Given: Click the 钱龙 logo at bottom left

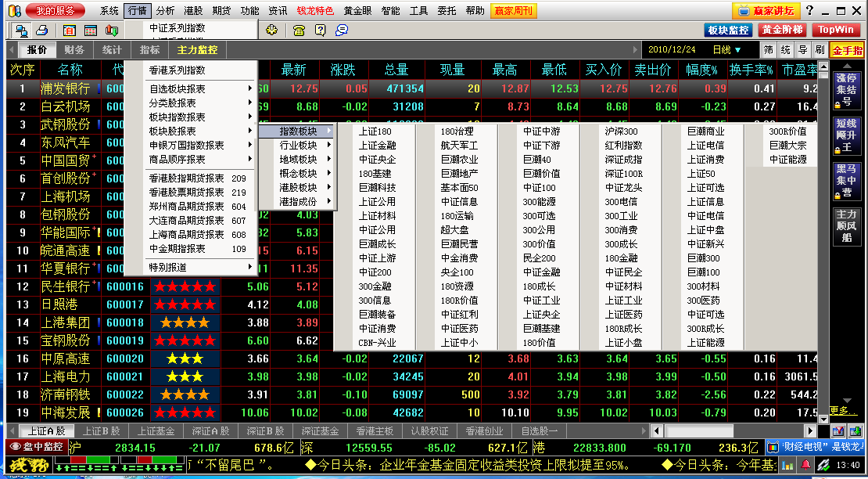Looking at the screenshot, I should 27,465.
